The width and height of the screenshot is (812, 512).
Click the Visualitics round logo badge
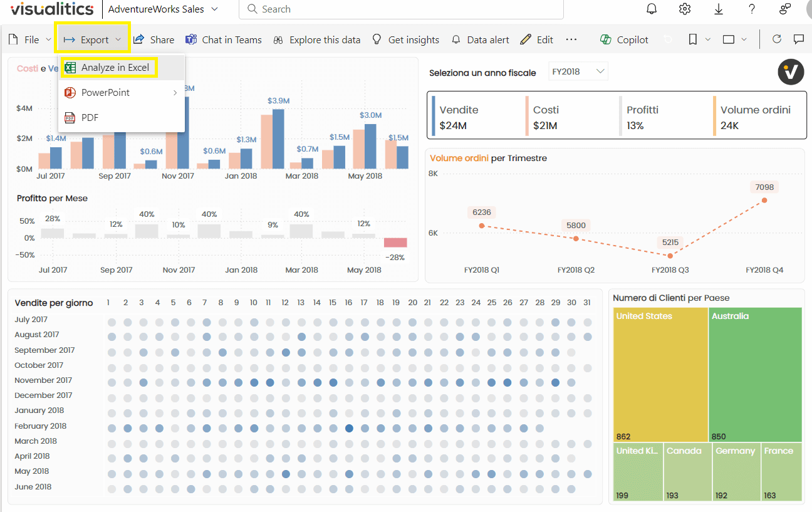coord(791,72)
